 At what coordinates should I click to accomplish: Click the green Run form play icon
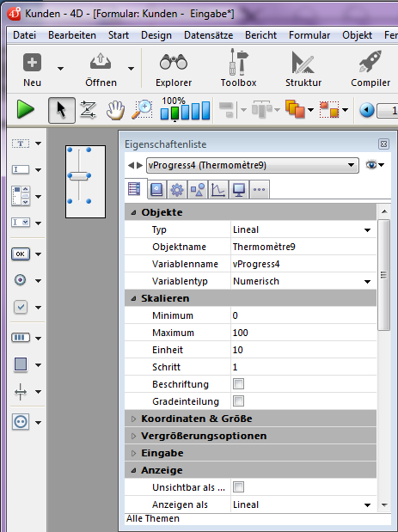[x=26, y=110]
